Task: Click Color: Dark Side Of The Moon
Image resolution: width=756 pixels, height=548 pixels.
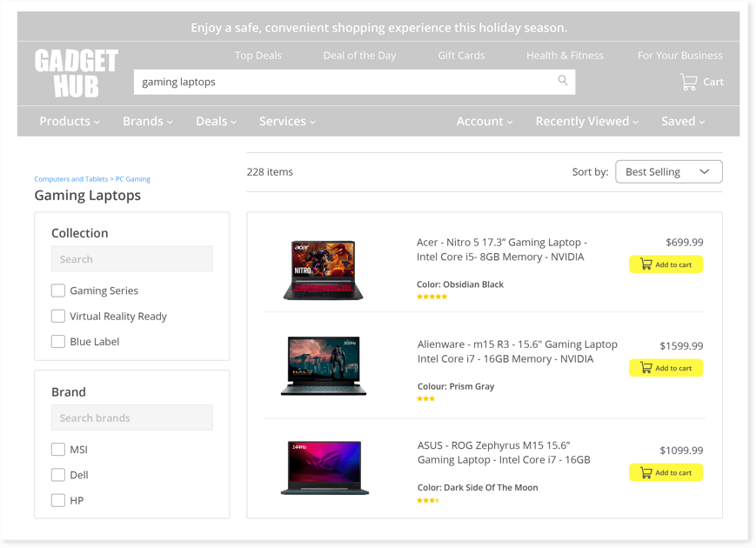Action: [x=478, y=488]
